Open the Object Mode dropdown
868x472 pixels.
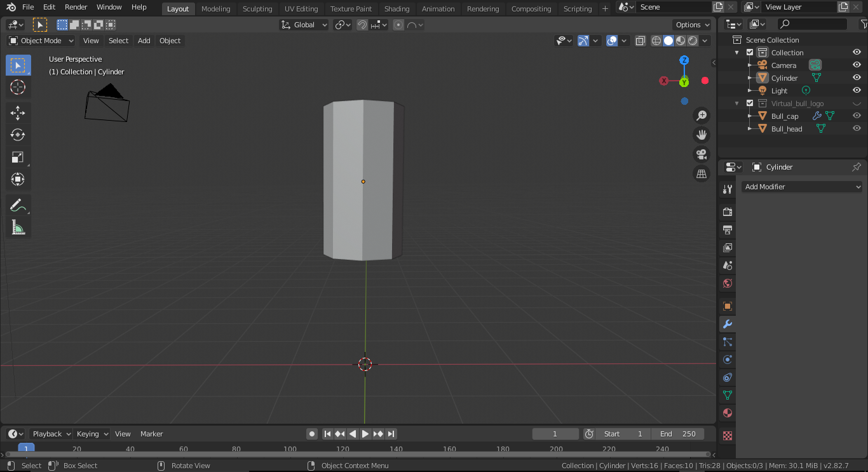pyautogui.click(x=41, y=41)
